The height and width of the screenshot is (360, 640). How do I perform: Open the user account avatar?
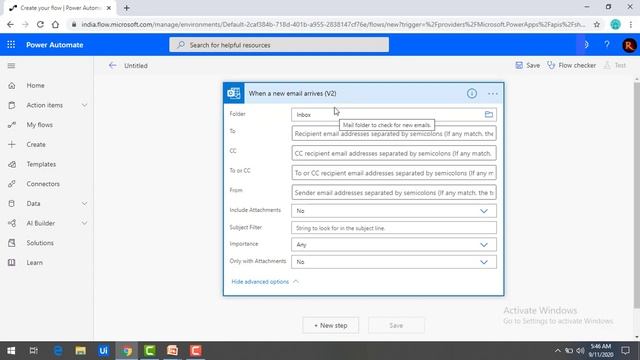click(629, 45)
